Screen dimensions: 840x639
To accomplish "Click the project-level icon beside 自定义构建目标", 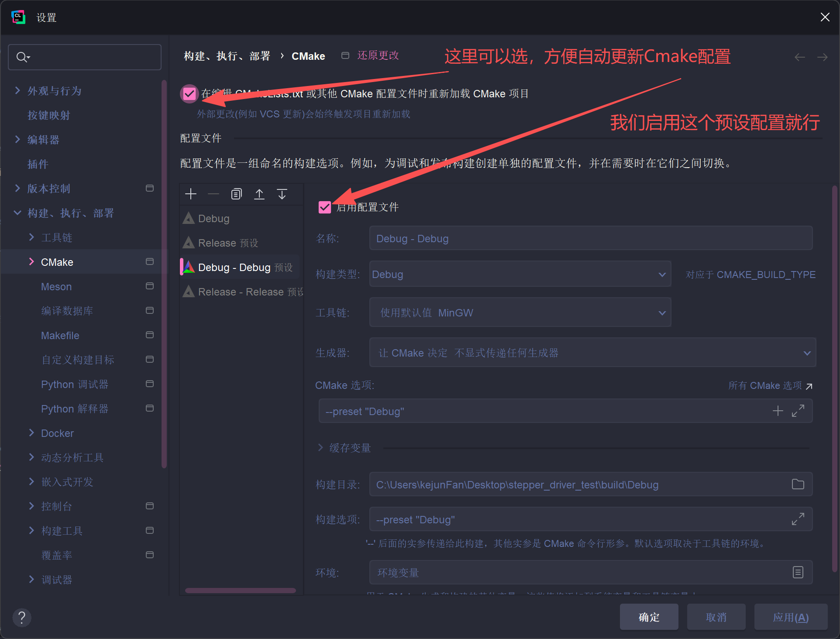I will coord(150,359).
